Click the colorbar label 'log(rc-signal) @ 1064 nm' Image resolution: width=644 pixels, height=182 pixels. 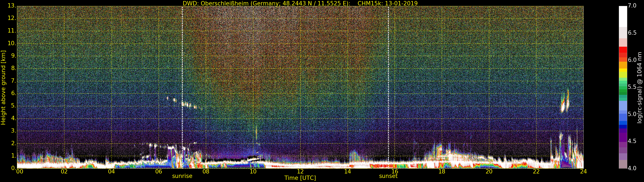(639, 88)
